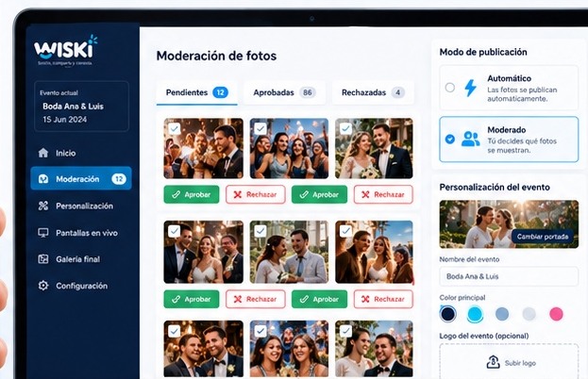This screenshot has height=379, width=588.
Task: Click rightmost Rechazar button in the top row
Action: pos(383,194)
